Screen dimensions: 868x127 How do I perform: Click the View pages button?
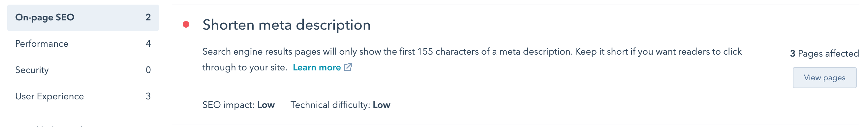point(824,78)
